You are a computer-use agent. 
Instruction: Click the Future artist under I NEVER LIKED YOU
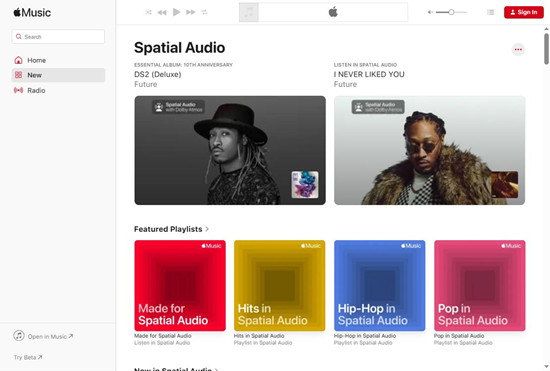point(345,84)
